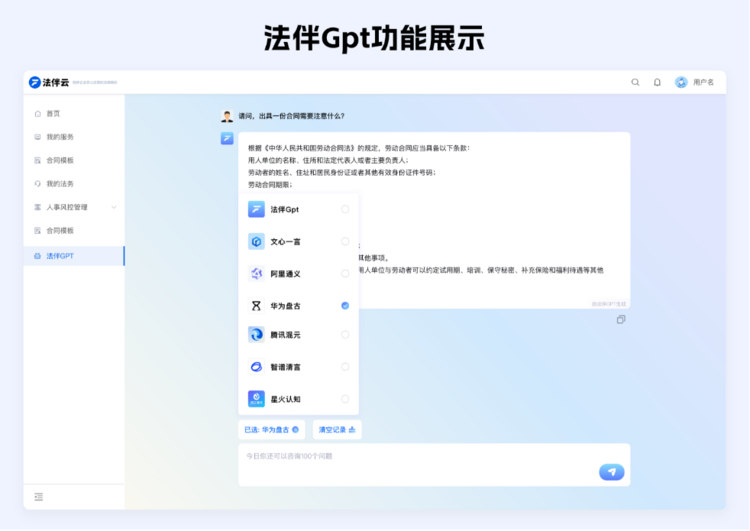
Task: Click the answer line 劳动合同期限
Action: [270, 185]
